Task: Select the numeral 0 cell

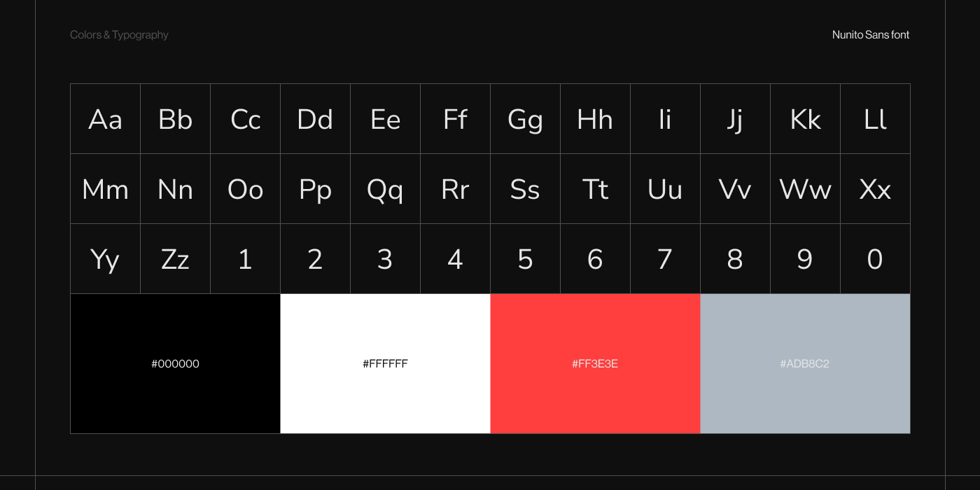Action: click(875, 259)
